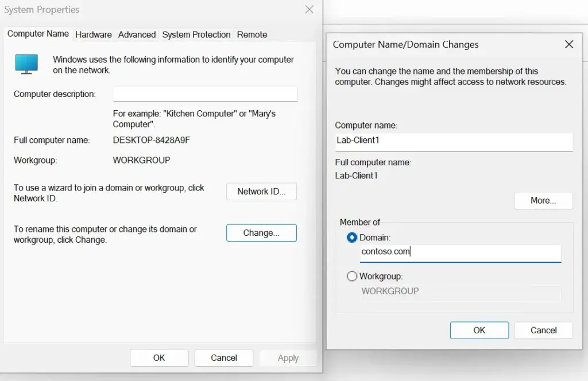This screenshot has width=588, height=381.
Task: Confirm domain changes with OK button
Action: pyautogui.click(x=479, y=330)
